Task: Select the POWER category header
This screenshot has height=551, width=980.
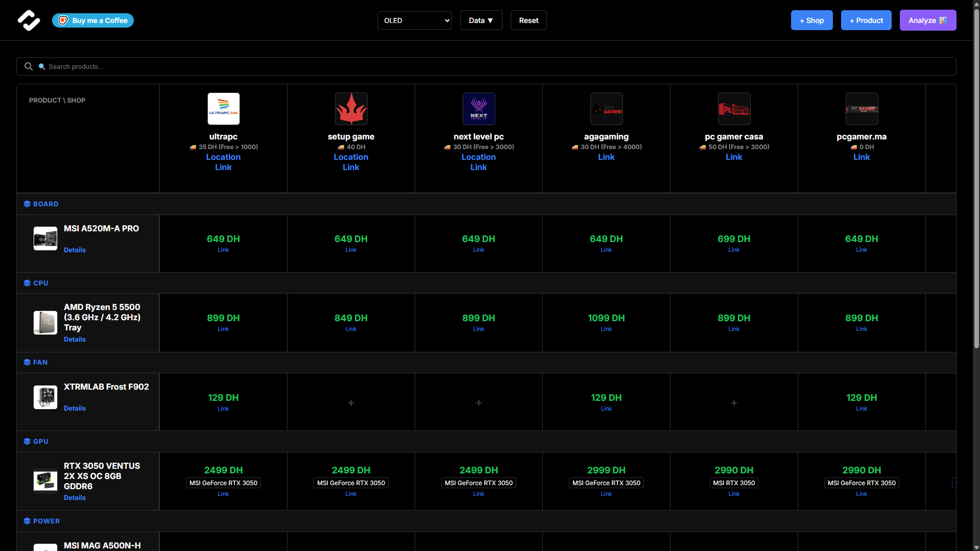Action: click(46, 521)
